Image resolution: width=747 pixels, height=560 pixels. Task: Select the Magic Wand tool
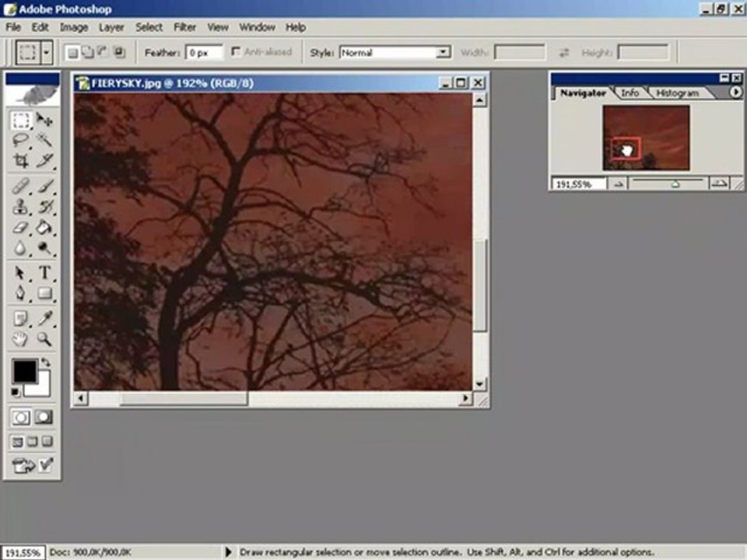(x=44, y=141)
